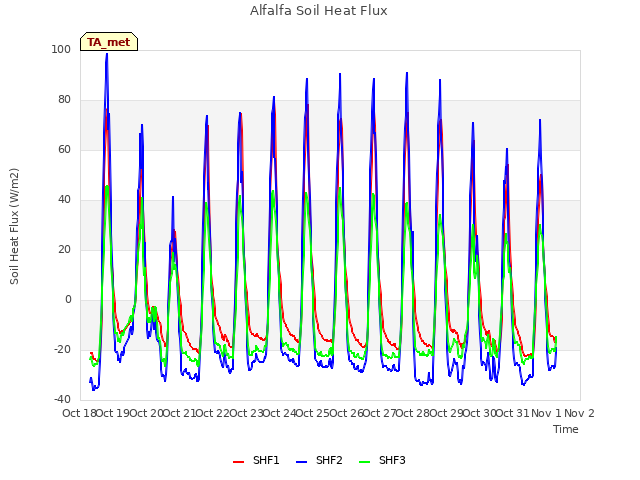Click the highest blue SHF2 peak near 100
The image size is (640, 480).
click(x=107, y=54)
